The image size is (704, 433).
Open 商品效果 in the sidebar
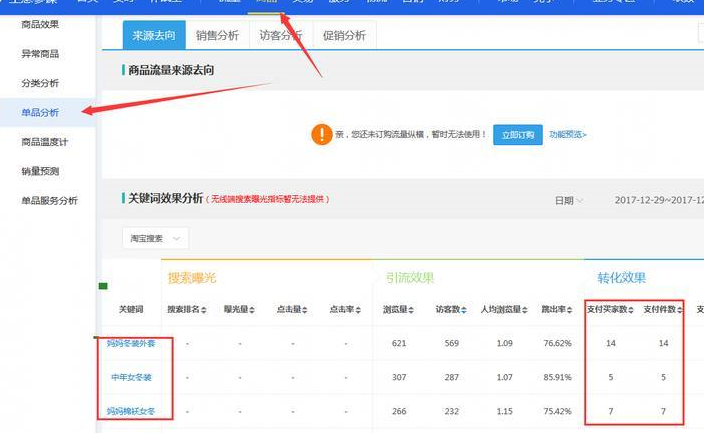coord(40,24)
